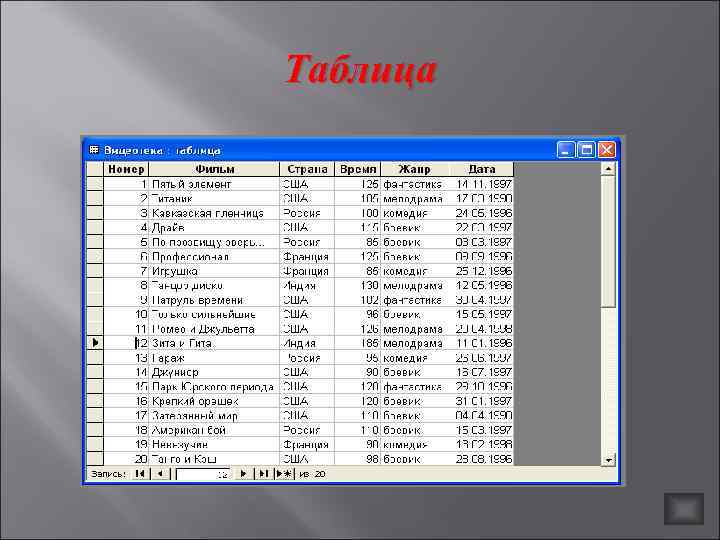This screenshot has height=540, width=720.
Task: Click the cell 'Джуниор'
Action: point(214,372)
